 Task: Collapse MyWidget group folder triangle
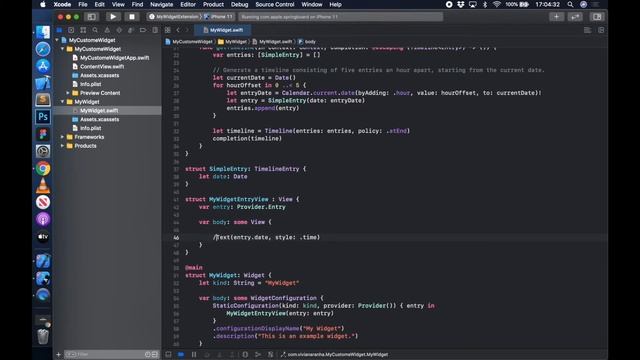(62, 102)
